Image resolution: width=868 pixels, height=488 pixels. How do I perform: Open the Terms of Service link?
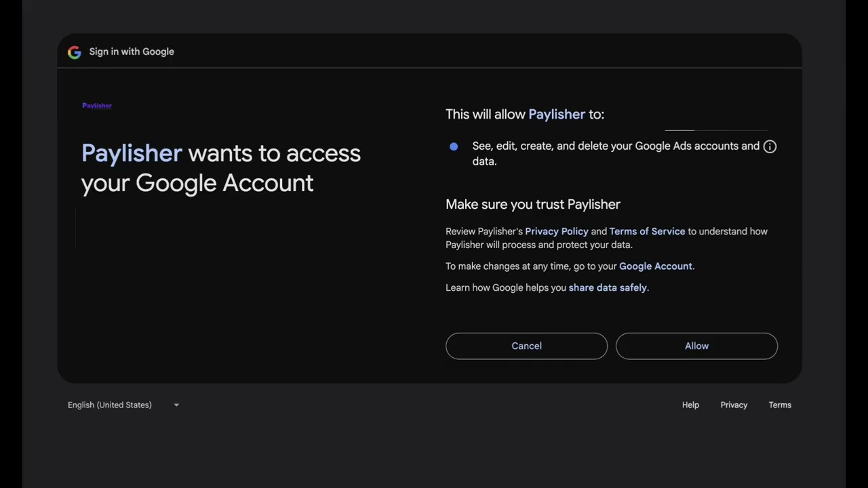click(x=647, y=231)
